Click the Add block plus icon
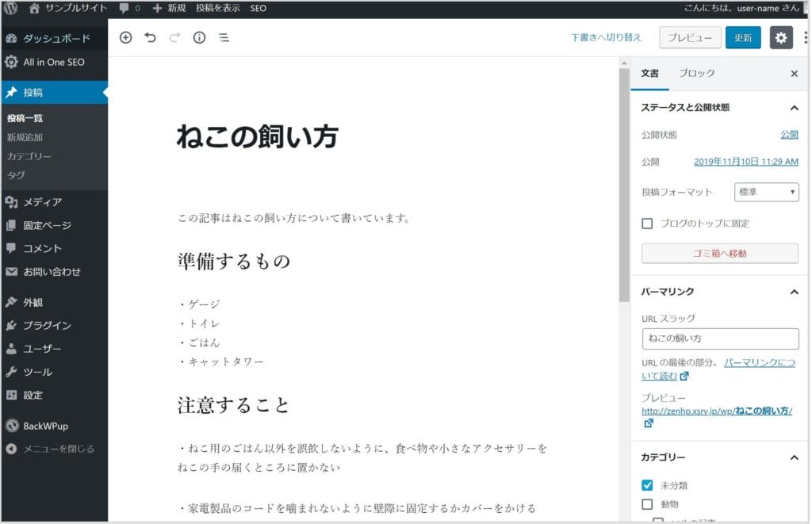 click(125, 37)
